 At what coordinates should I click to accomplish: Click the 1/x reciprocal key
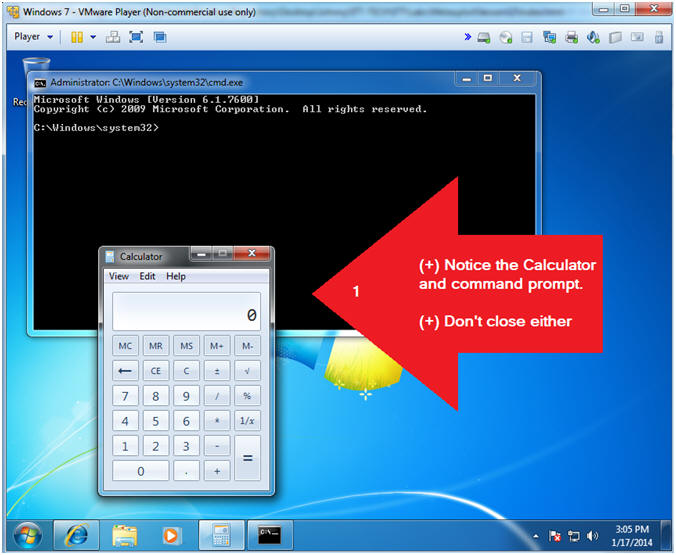point(247,421)
